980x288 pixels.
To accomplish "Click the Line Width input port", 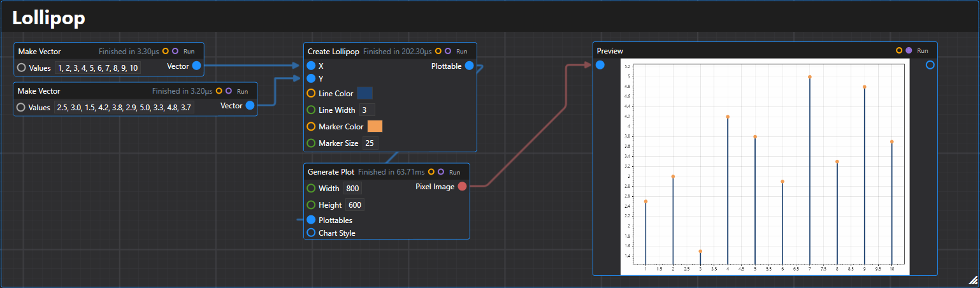I will [311, 110].
